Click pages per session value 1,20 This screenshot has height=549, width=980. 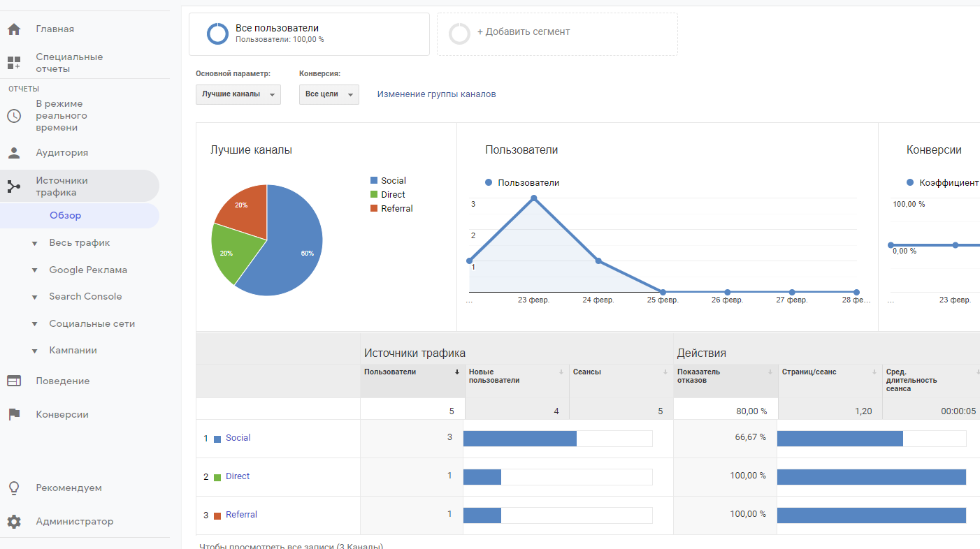[863, 411]
